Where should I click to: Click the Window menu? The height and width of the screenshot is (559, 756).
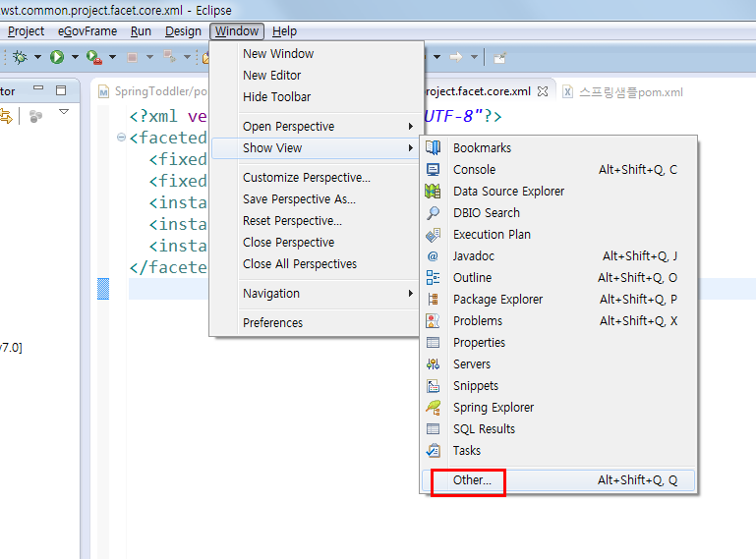[237, 31]
